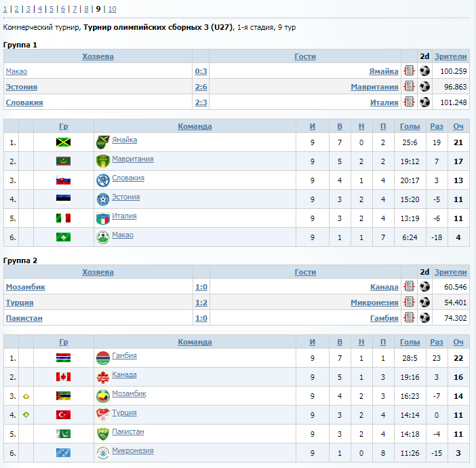Open Мавритания team link in standings
476x468 pixels.
click(x=132, y=159)
